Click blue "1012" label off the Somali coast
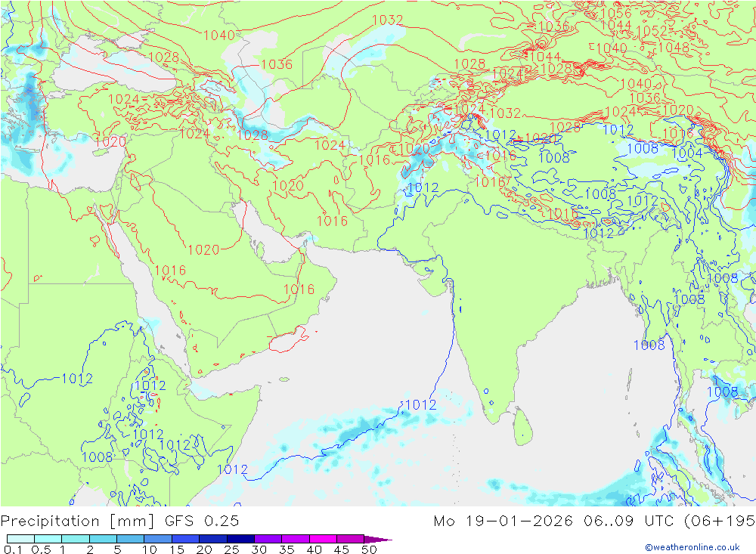This screenshot has width=756, height=554. (232, 469)
